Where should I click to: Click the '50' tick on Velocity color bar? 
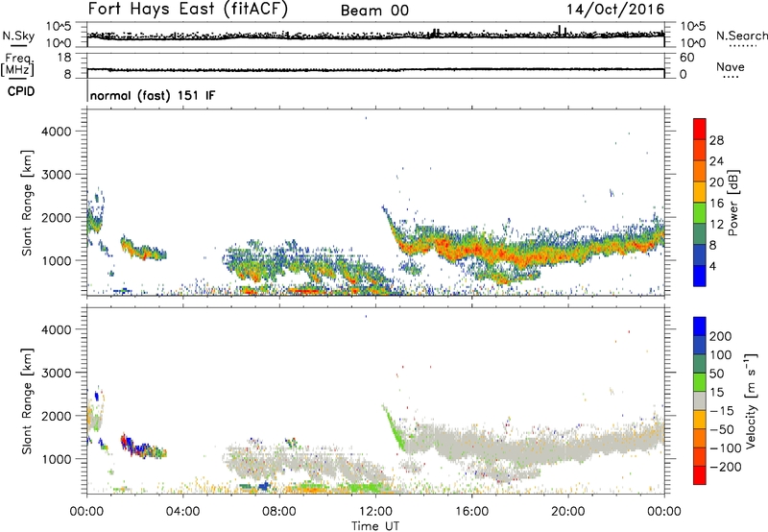click(x=716, y=374)
